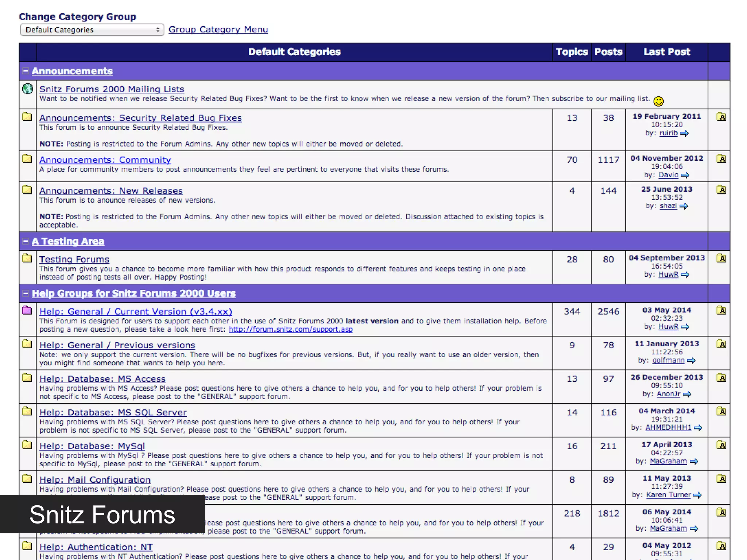Open AnonJr's profile link
Image resolution: width=747 pixels, height=560 pixels.
(x=668, y=394)
